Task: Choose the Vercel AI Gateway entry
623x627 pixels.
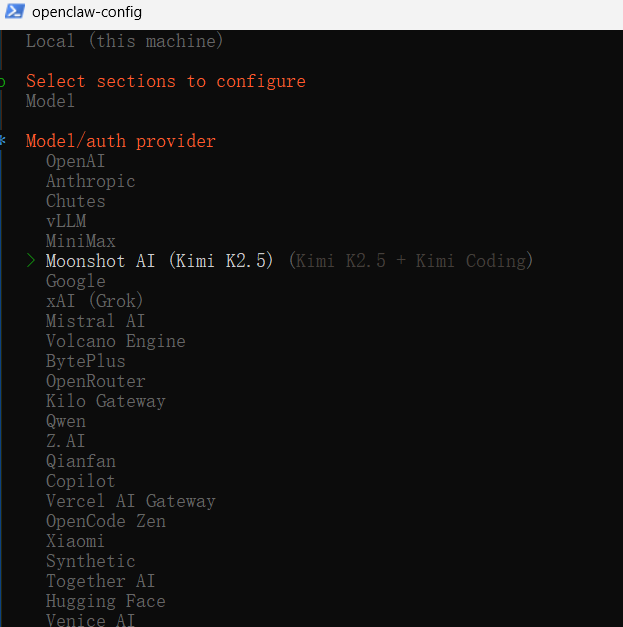Action: 130,501
